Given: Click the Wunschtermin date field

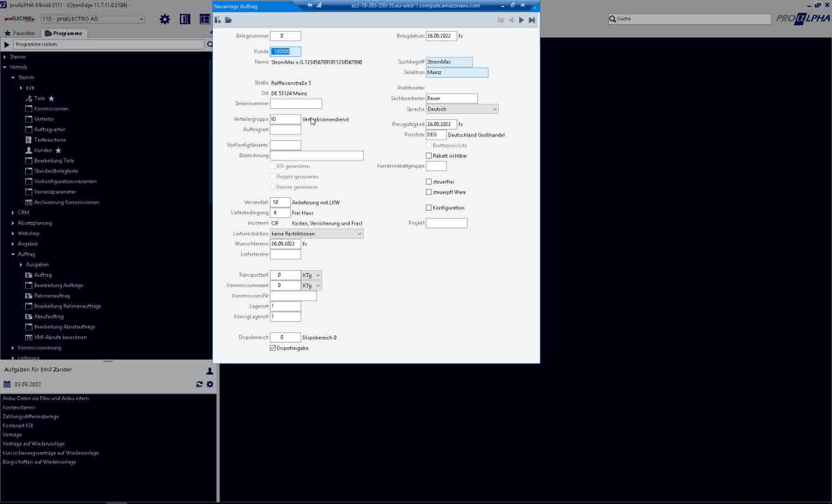Looking at the screenshot, I should pyautogui.click(x=285, y=244).
